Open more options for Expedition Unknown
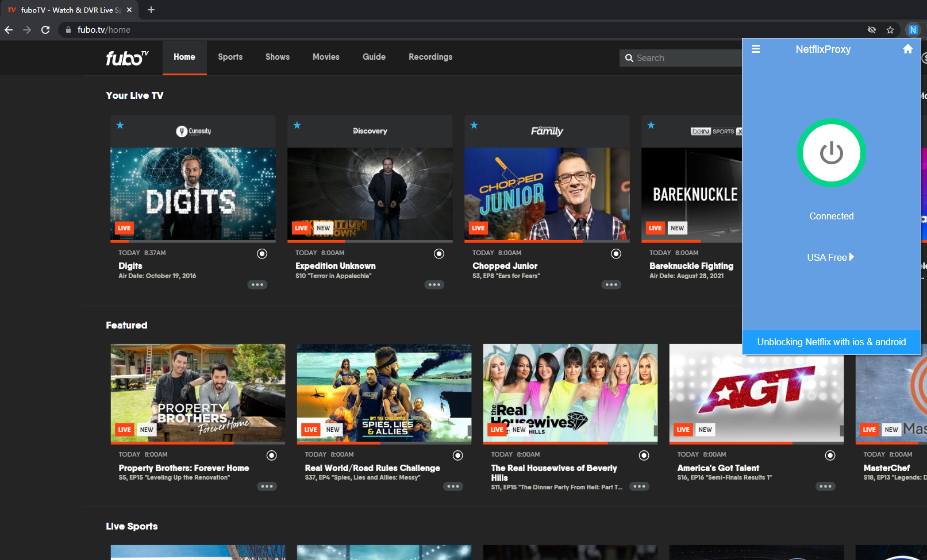 tap(434, 285)
